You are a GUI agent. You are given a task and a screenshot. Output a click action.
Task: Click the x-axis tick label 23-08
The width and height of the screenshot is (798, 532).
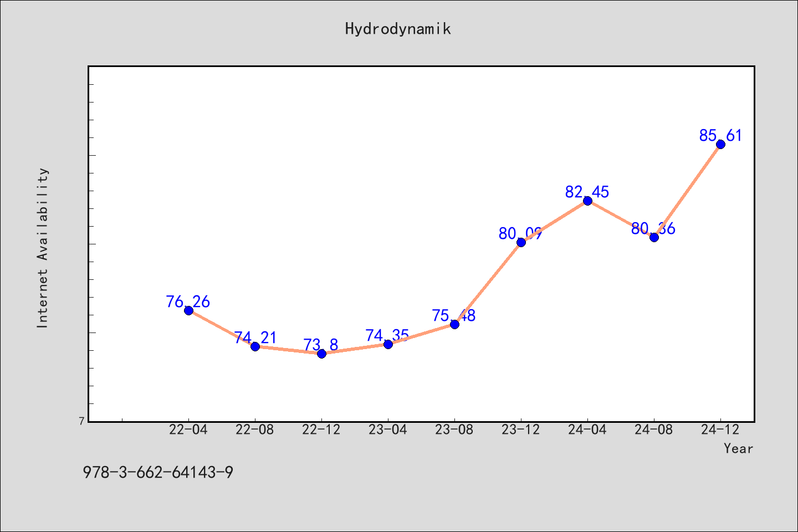454,430
